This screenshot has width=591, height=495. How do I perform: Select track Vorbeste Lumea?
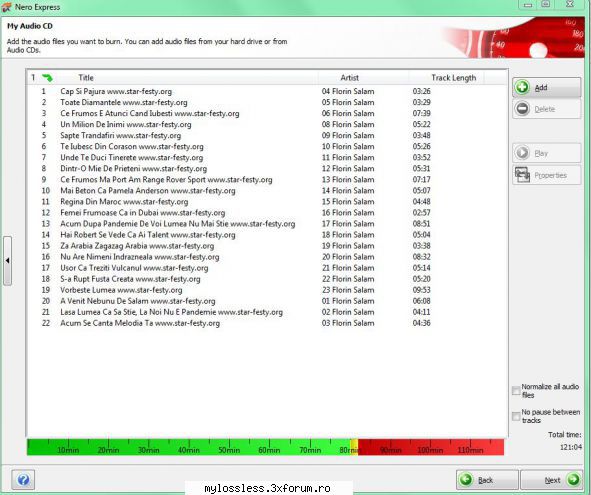coord(121,290)
